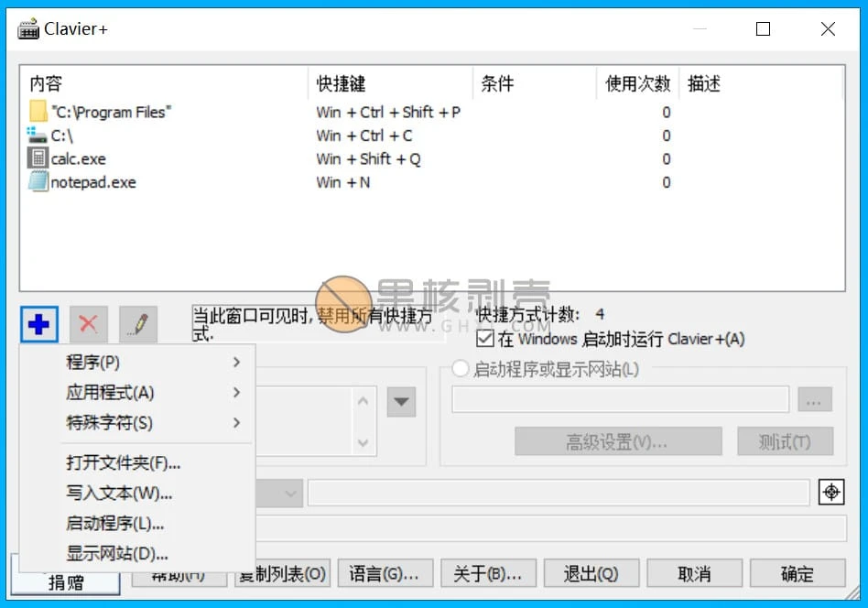Click the up arrow of text box scrollbar

pyautogui.click(x=363, y=400)
